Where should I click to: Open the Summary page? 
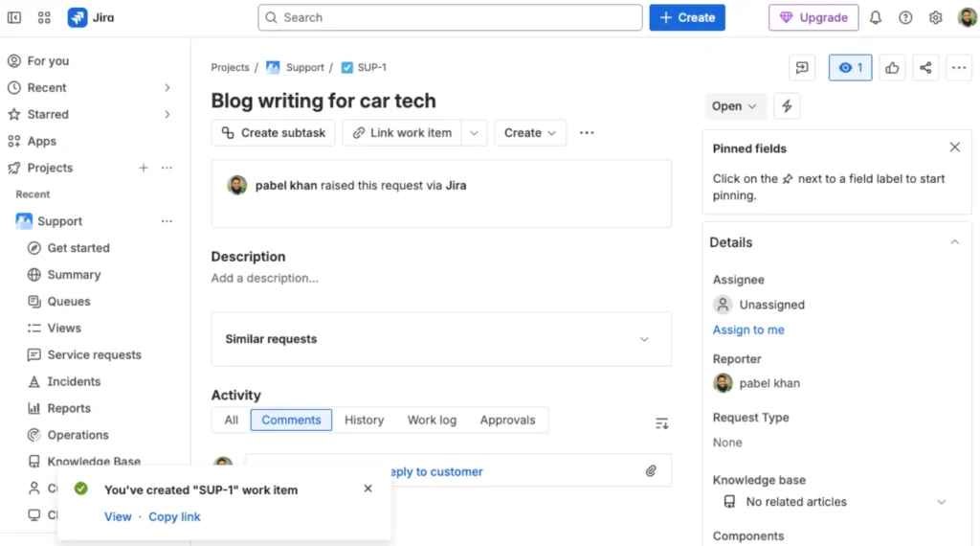(74, 275)
